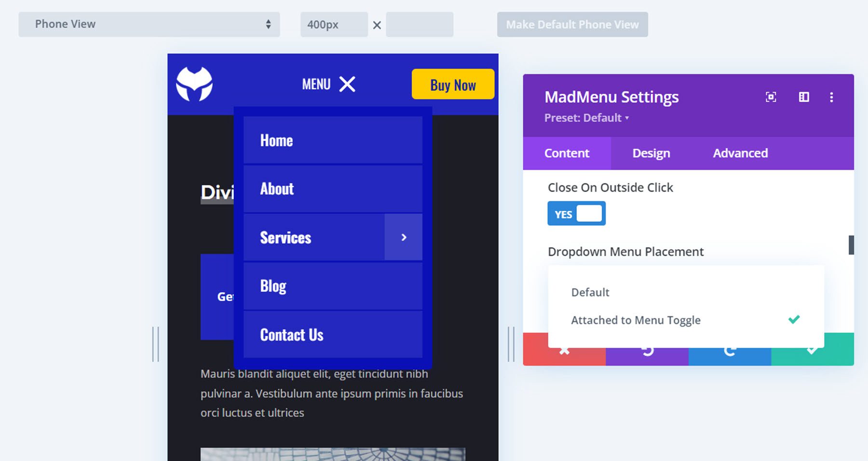This screenshot has width=868, height=461.
Task: Snap the settings modal to the side
Action: click(803, 97)
